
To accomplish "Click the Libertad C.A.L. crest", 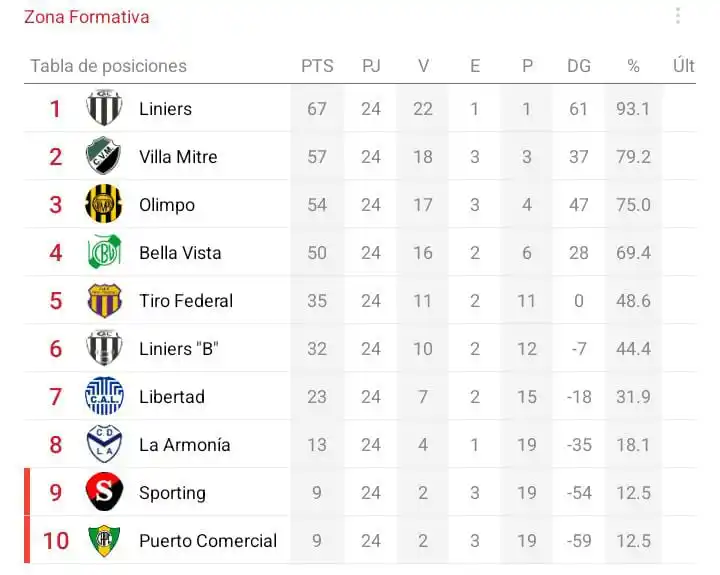I will (x=104, y=396).
